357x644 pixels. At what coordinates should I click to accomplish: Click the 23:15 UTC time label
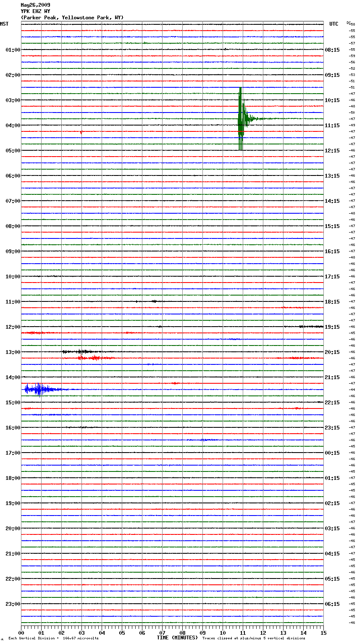point(332,428)
